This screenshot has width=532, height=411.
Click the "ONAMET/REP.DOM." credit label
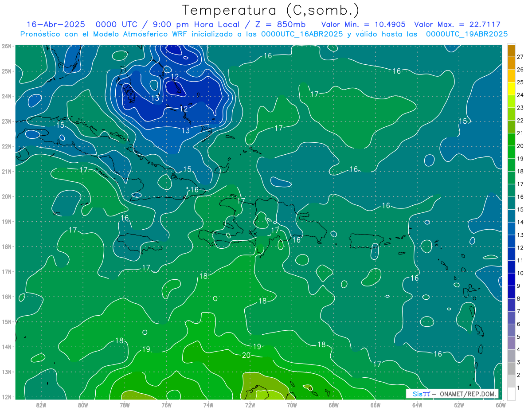468,394
